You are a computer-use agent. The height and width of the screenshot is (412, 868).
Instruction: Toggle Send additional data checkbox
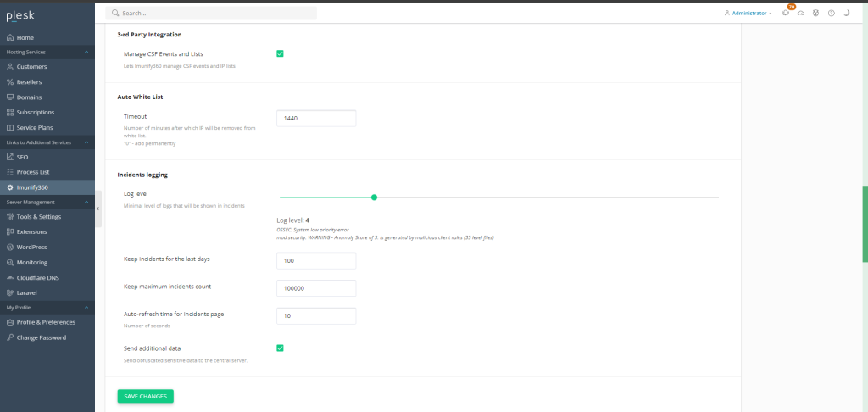(x=280, y=348)
